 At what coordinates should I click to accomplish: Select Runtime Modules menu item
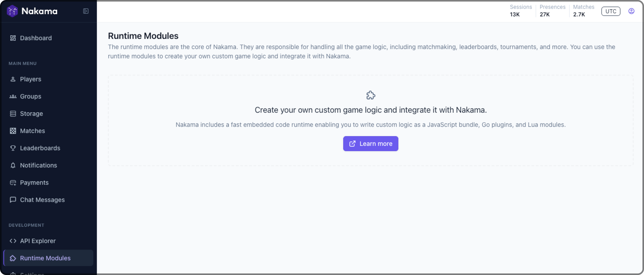[48, 258]
